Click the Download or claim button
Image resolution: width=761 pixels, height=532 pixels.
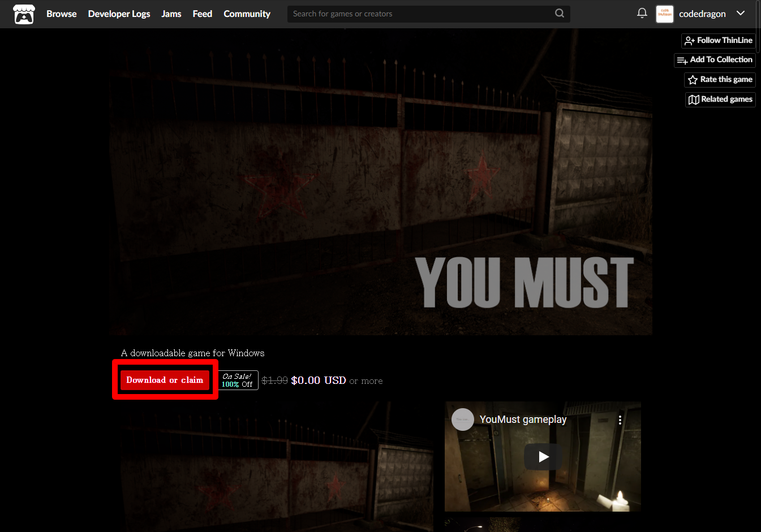(x=165, y=380)
